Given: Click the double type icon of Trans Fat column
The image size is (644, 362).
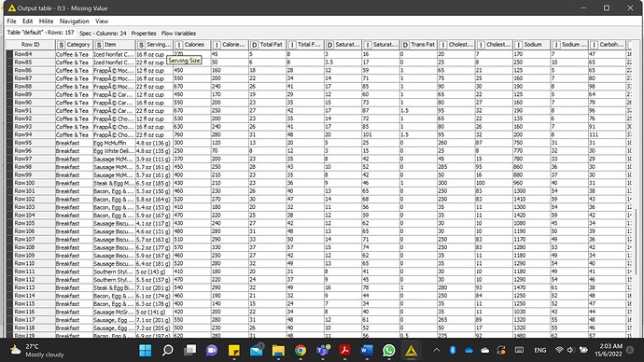Looking at the screenshot, I should click(x=405, y=45).
